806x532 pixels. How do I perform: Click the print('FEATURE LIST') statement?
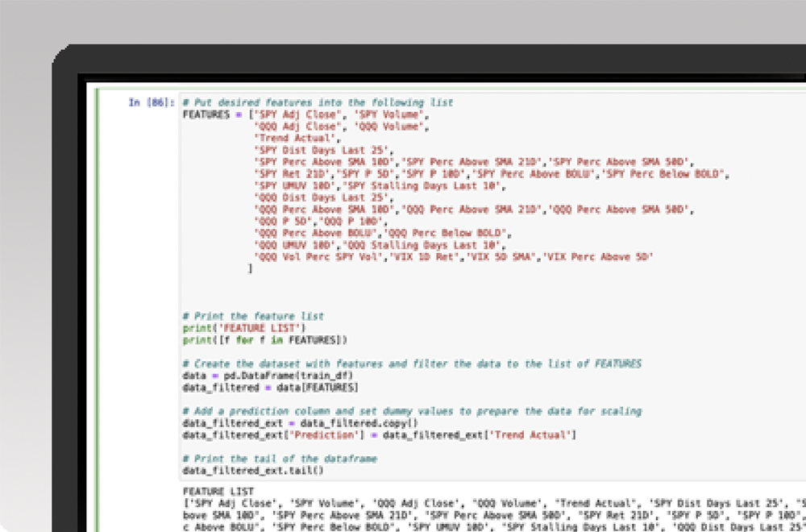244,328
